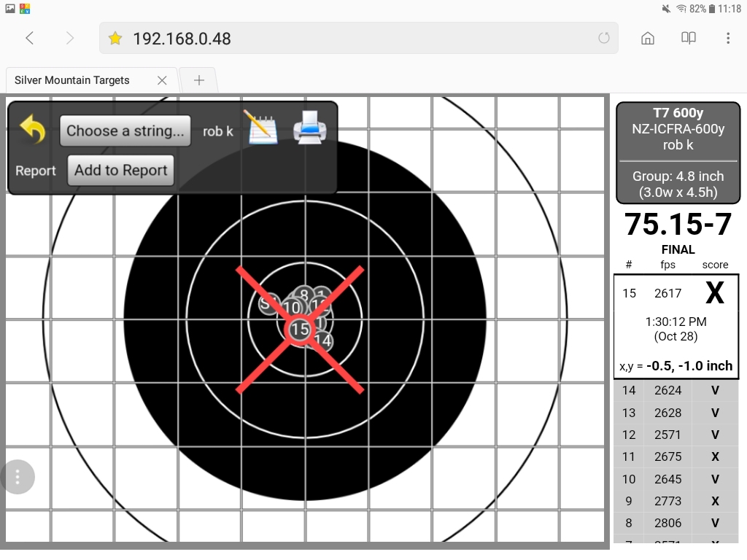Tap the battery 82% status indicator
747x560 pixels.
point(703,9)
